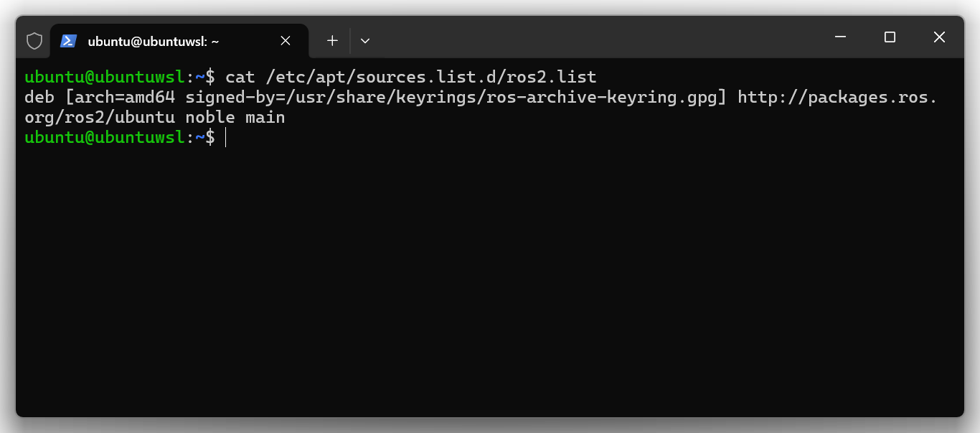Expand the new tab profile dropdown
This screenshot has width=980, height=433.
coord(365,41)
